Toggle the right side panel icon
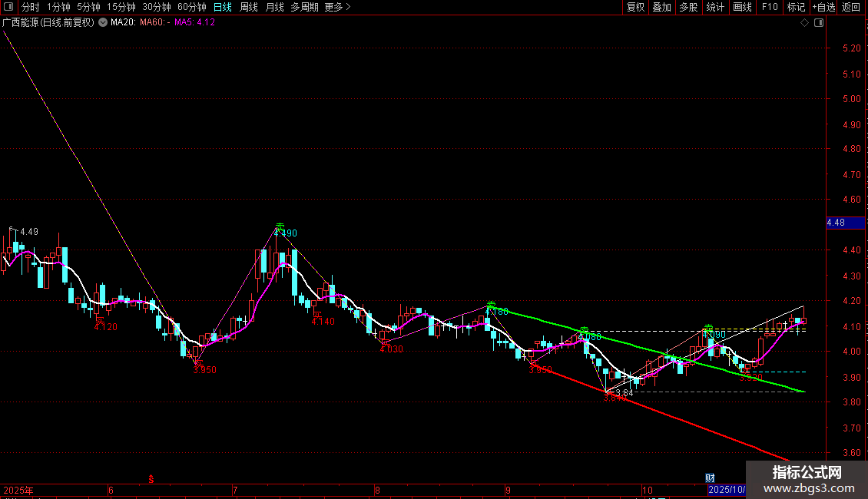Screen dimensions: 868x499 pos(819,23)
